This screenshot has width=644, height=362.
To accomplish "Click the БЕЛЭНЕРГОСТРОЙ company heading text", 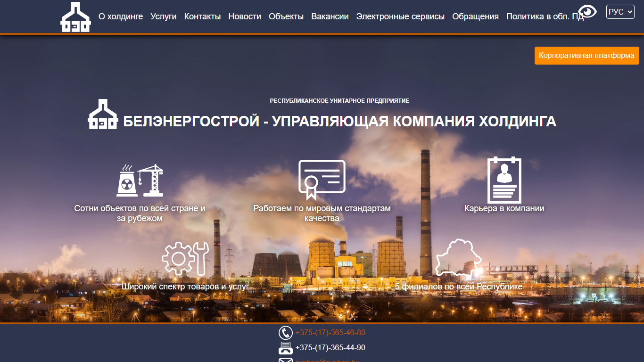I will point(339,121).
